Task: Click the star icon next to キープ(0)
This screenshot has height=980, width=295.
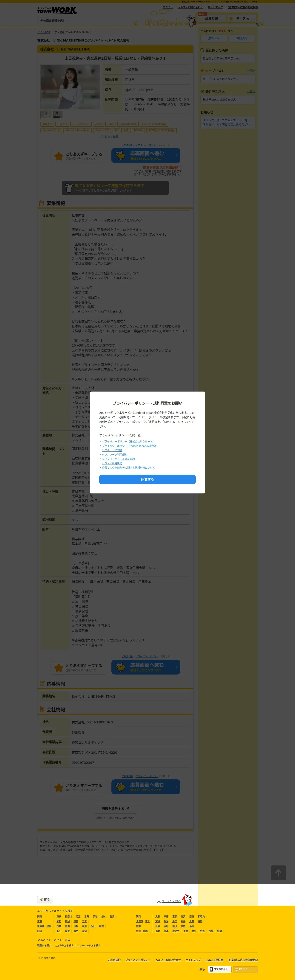Action: [231, 18]
